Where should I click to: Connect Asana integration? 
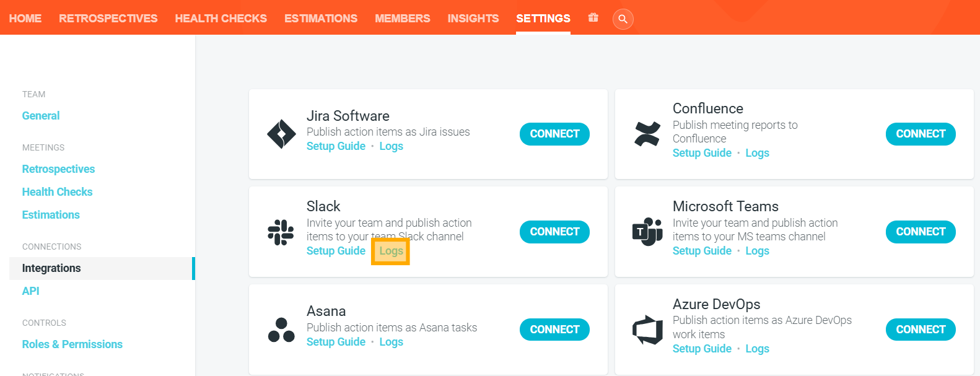click(554, 330)
